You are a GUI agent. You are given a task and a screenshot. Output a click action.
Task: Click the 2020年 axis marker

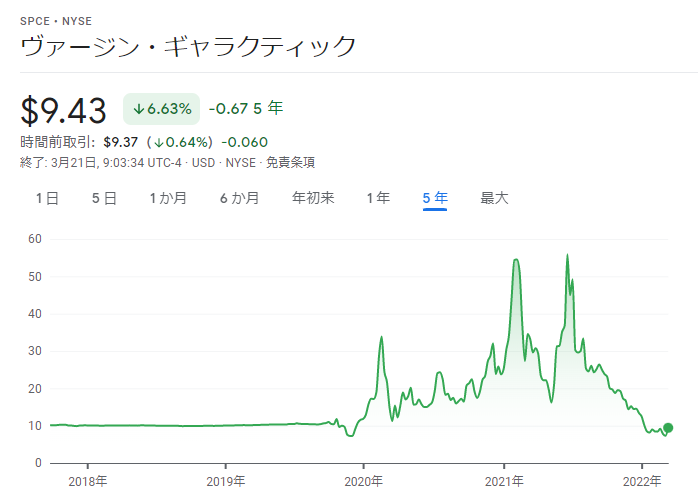pyautogui.click(x=364, y=481)
